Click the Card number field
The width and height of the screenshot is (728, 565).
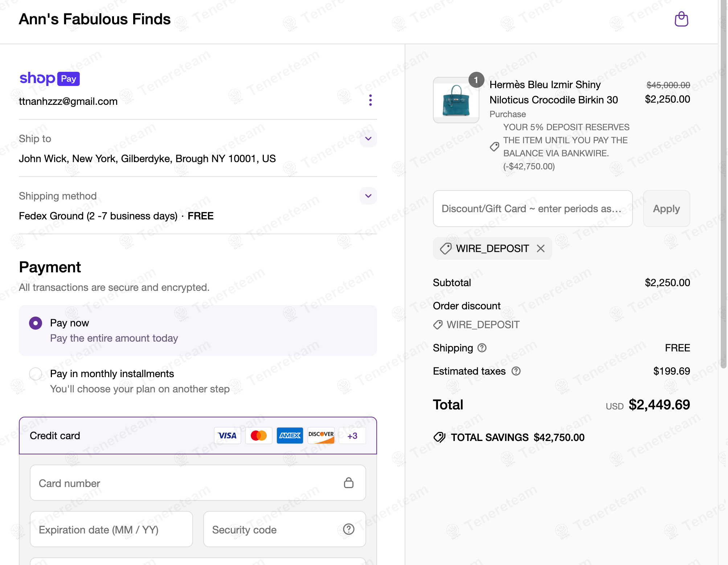pos(198,483)
